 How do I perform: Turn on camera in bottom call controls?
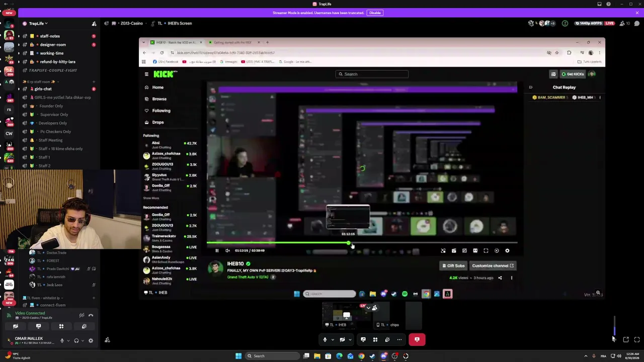pyautogui.click(x=342, y=339)
